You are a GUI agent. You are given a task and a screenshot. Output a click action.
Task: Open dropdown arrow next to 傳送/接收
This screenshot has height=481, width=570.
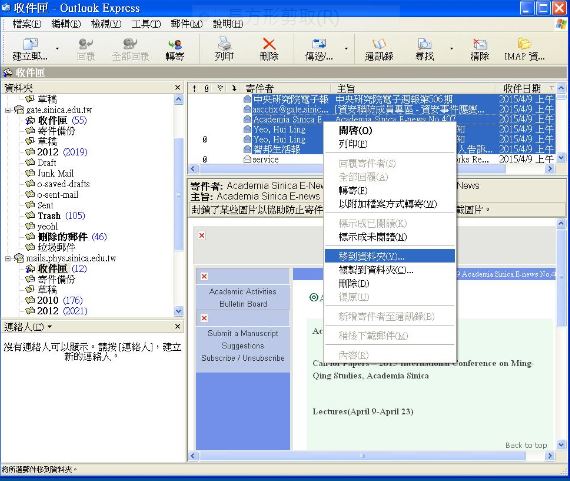click(x=346, y=48)
